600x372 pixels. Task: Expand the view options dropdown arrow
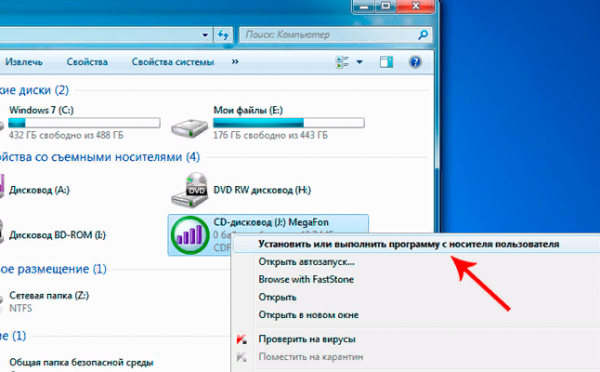point(360,62)
